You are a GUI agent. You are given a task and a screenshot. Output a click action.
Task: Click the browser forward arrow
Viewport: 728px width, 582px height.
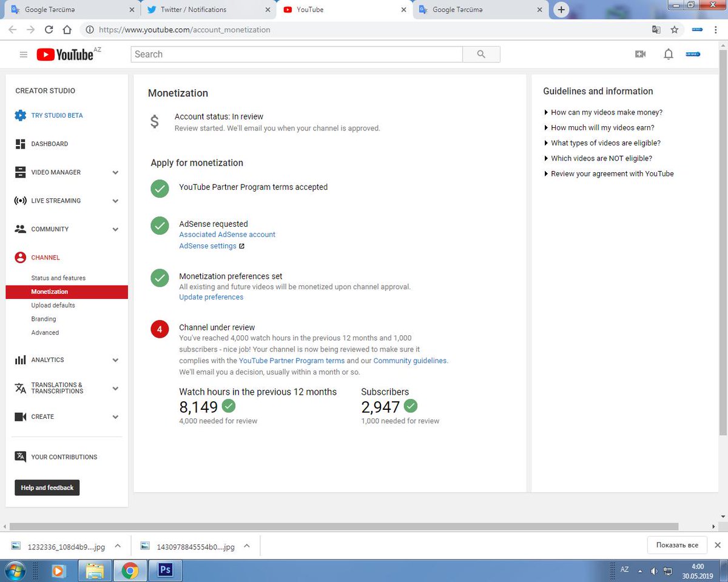tap(30, 29)
